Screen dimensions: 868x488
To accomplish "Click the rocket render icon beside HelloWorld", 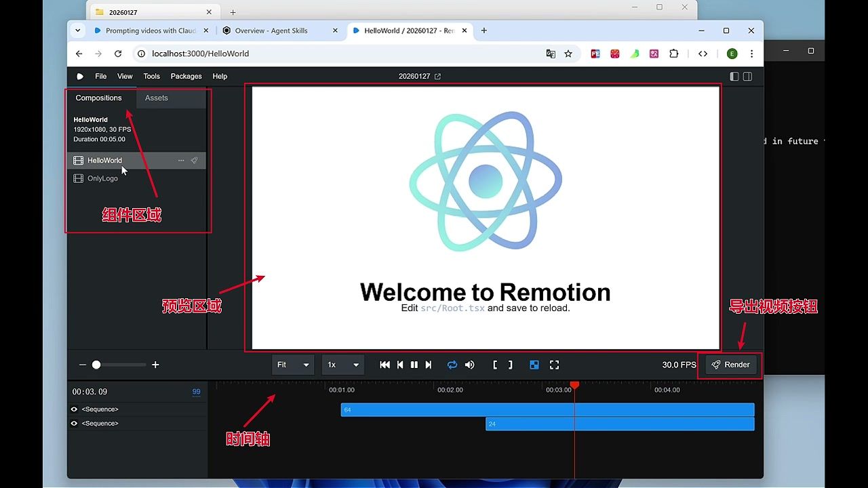I will pyautogui.click(x=194, y=161).
